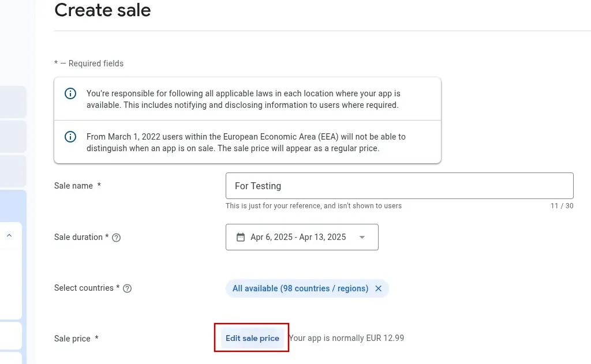591x364 pixels.
Task: Click the second sidebar navigation card
Action: 13,137
